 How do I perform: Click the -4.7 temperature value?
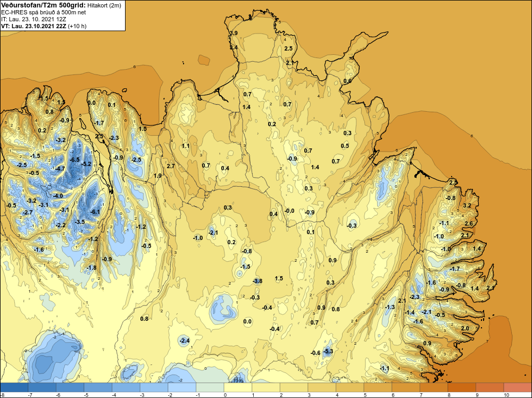[x=60, y=169]
